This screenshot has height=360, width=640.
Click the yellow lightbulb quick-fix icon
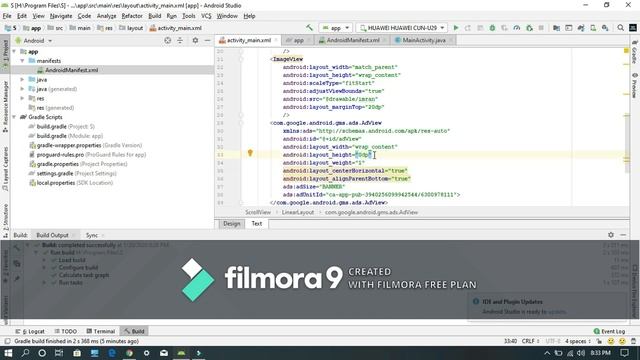250,153
